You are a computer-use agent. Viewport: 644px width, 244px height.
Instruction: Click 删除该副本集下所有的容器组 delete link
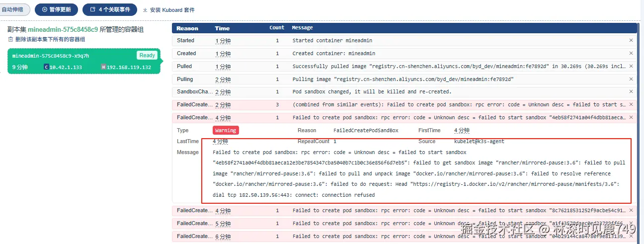pos(50,39)
